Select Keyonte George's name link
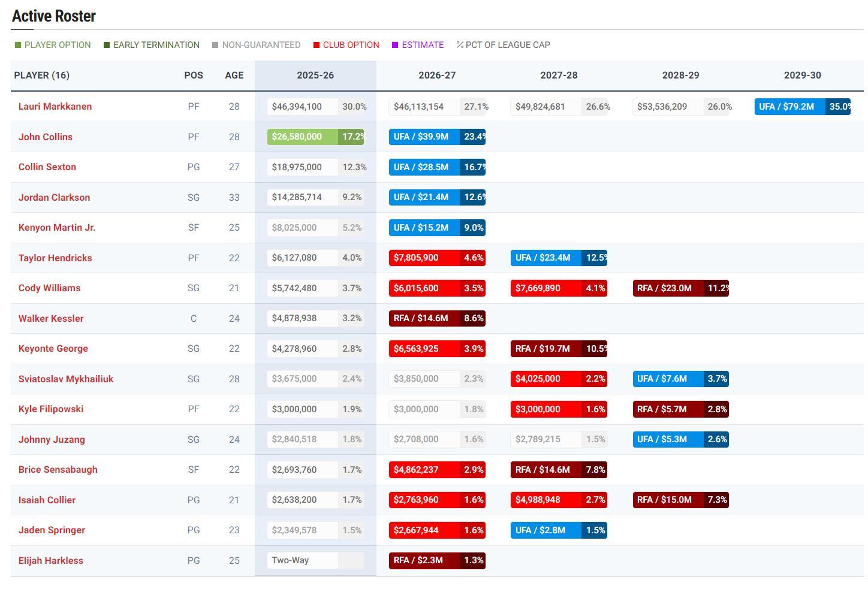The image size is (868, 592). pos(53,349)
